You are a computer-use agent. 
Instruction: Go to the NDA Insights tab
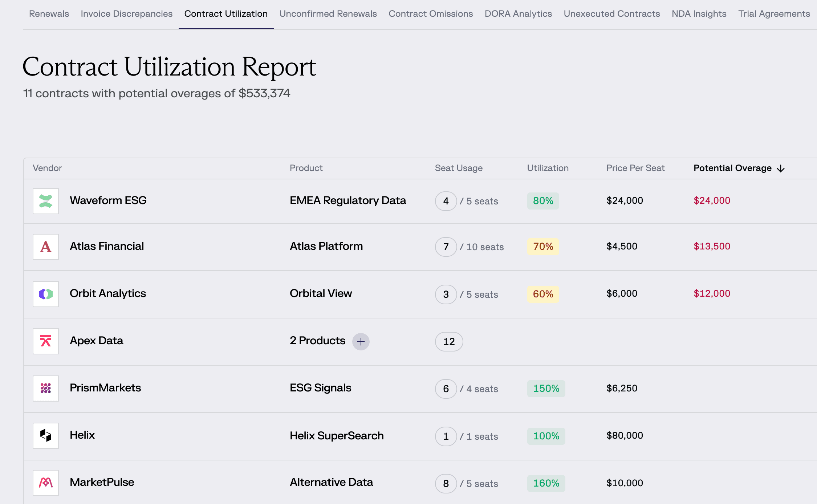pyautogui.click(x=699, y=14)
